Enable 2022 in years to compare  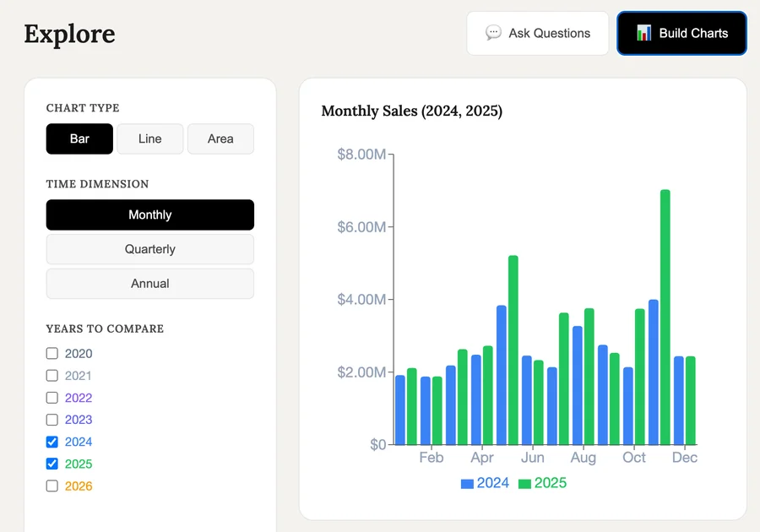tap(52, 397)
